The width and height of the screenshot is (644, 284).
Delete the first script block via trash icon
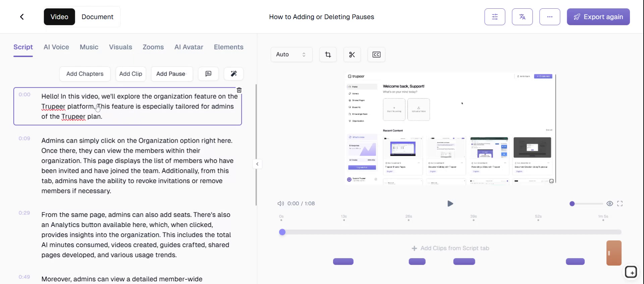pos(239,90)
